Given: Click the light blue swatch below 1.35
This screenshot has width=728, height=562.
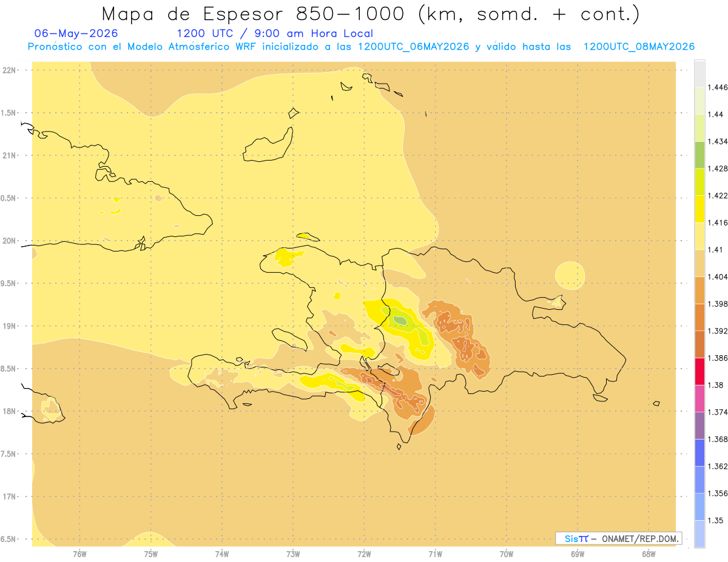Looking at the screenshot, I should 699,534.
